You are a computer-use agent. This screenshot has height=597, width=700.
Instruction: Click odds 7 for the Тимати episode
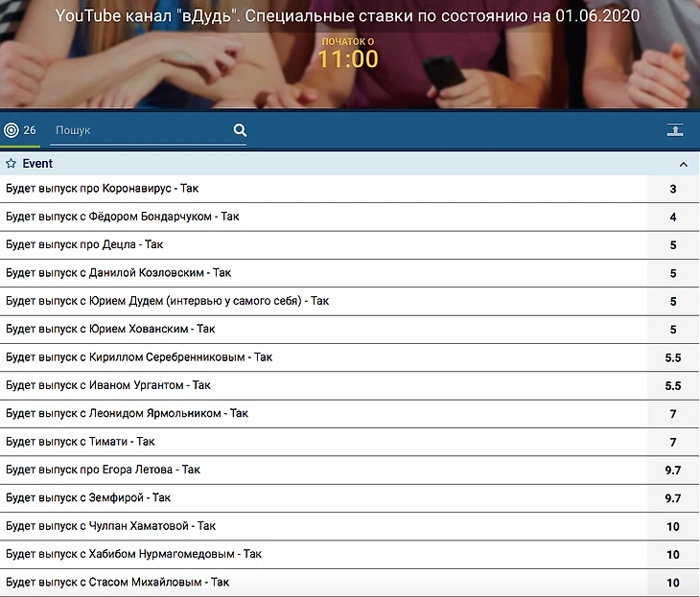coord(673,442)
